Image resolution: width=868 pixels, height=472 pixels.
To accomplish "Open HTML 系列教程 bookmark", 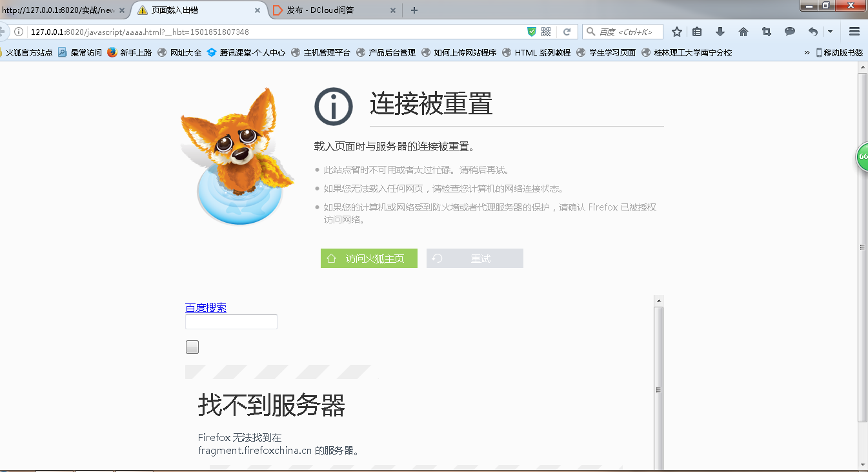I will [536, 53].
